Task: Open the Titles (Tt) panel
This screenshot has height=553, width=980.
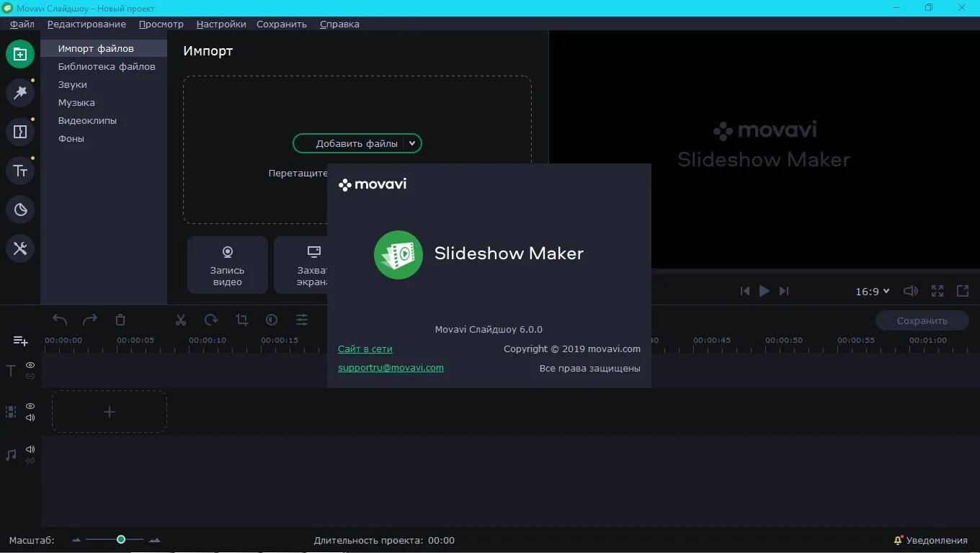Action: [x=20, y=170]
